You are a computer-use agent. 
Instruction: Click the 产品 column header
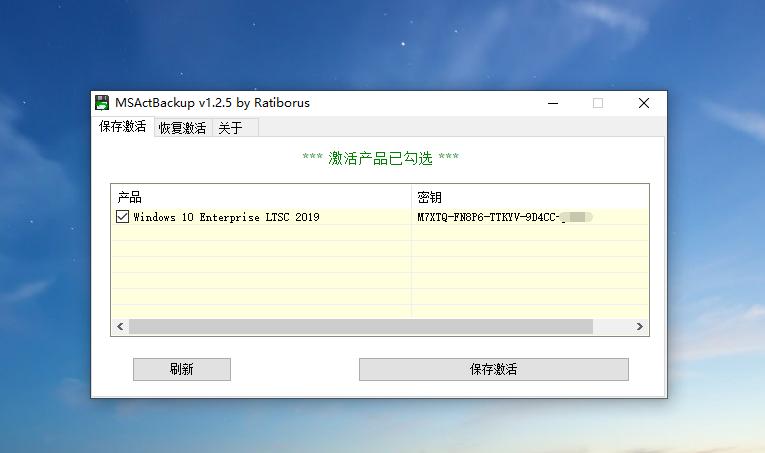click(x=130, y=197)
